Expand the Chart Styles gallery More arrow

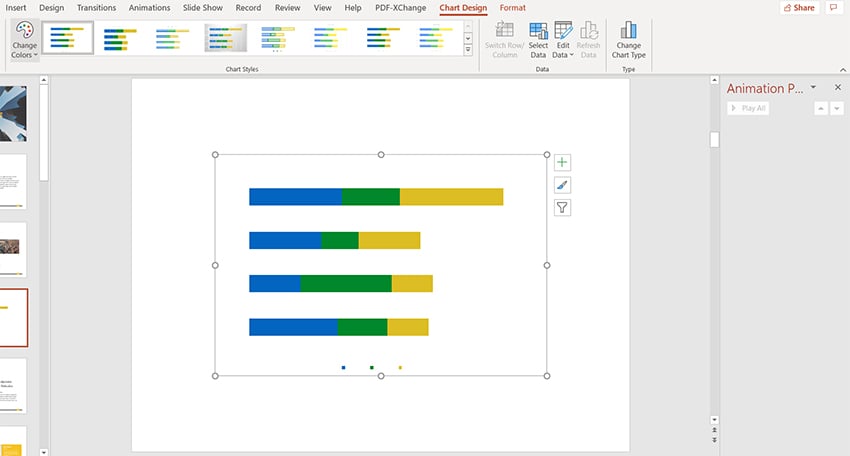[x=468, y=51]
